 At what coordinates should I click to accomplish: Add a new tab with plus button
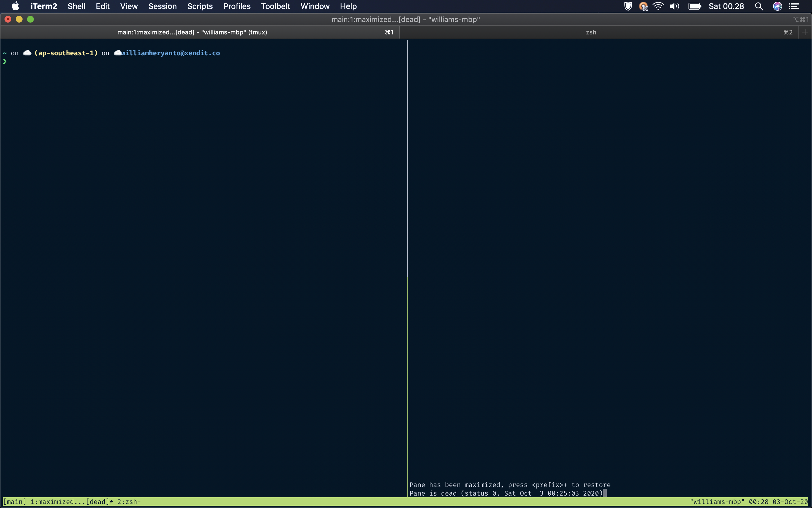(805, 32)
